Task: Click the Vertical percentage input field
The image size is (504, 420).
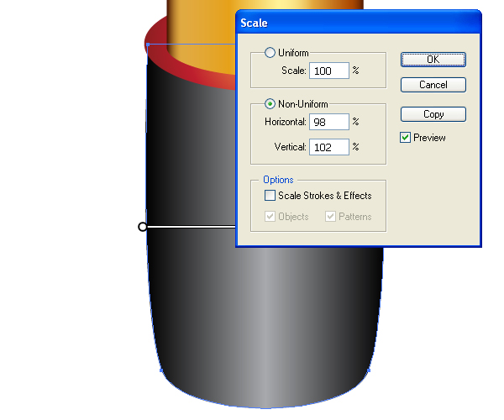Action: [x=328, y=147]
